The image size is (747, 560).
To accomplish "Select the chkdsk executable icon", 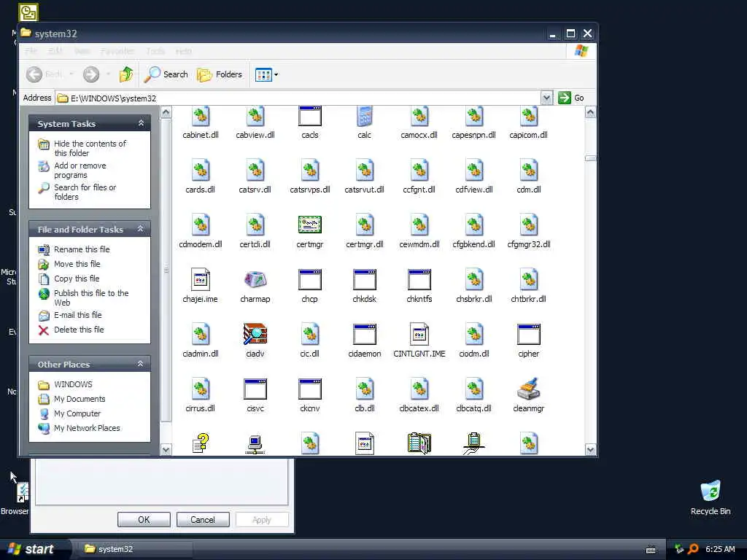I will pos(365,279).
